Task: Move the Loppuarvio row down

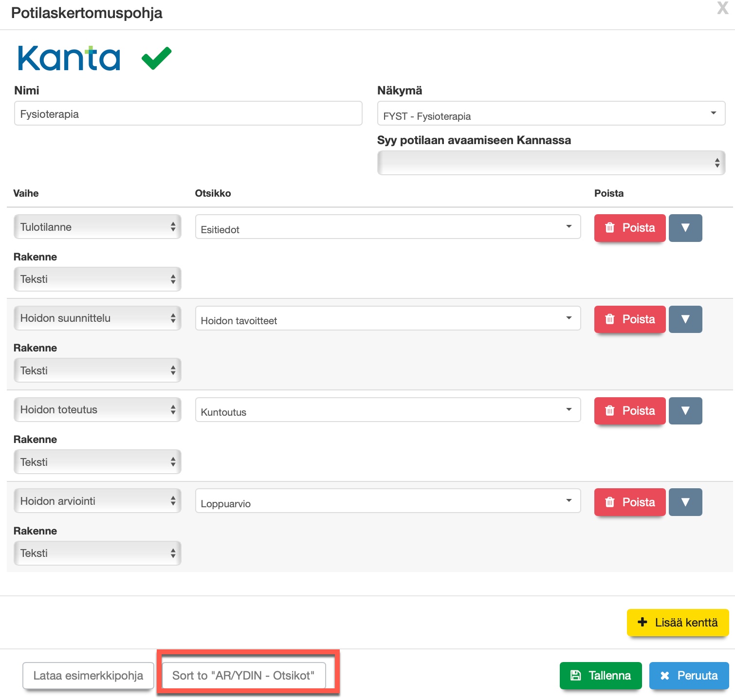Action: (x=685, y=502)
